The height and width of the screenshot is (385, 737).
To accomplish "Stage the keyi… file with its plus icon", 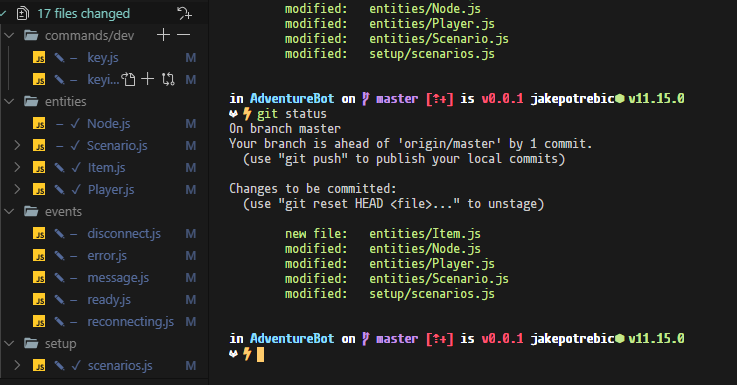I will [148, 79].
